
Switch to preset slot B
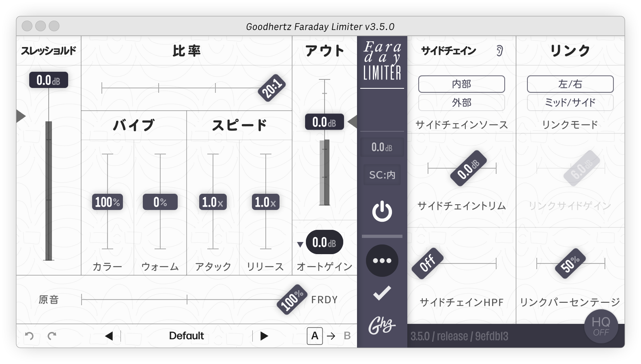click(347, 336)
